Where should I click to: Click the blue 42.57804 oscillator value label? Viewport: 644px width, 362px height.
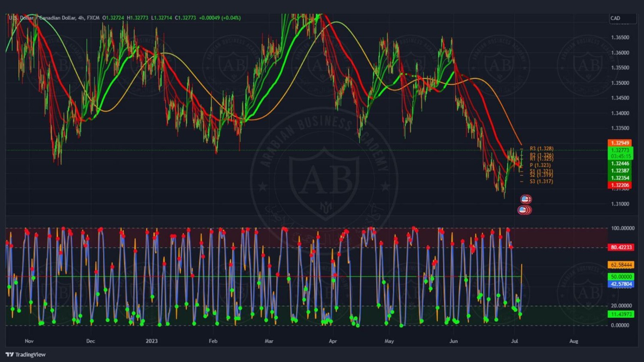point(621,284)
